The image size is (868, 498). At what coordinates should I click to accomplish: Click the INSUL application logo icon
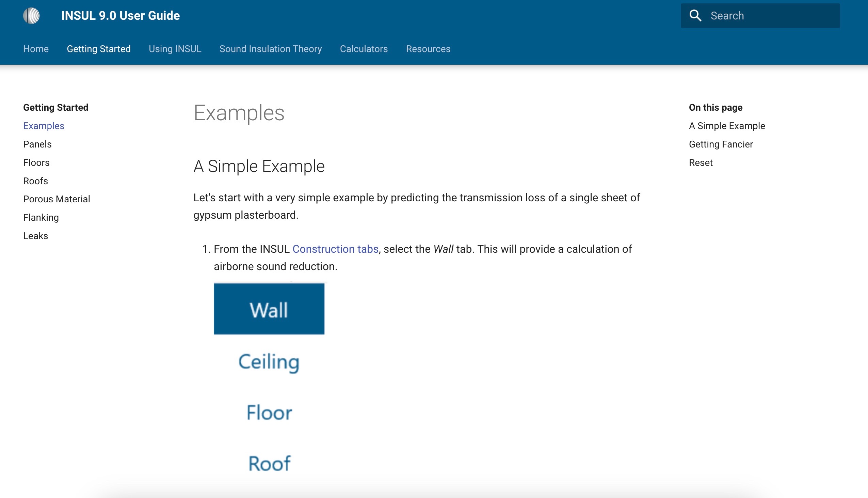(x=32, y=16)
